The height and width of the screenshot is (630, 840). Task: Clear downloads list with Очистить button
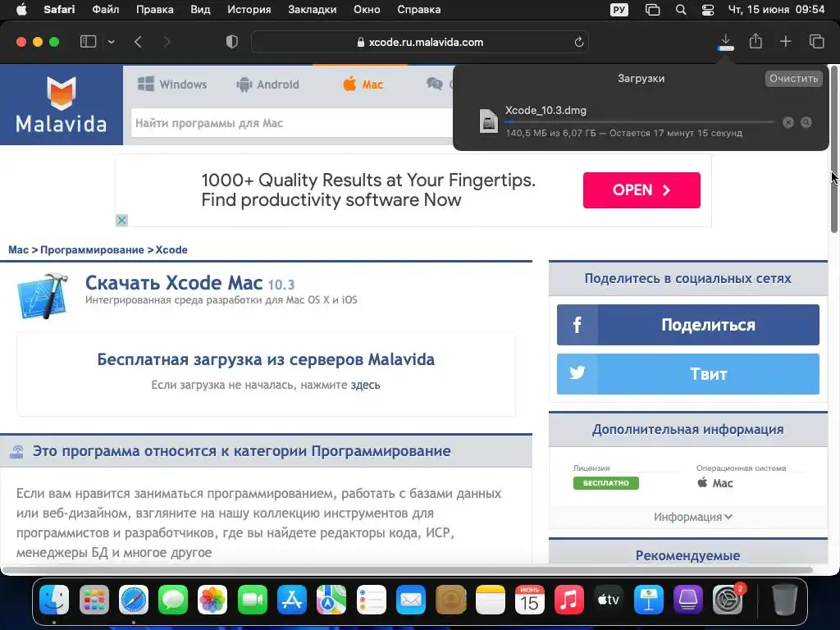(793, 78)
